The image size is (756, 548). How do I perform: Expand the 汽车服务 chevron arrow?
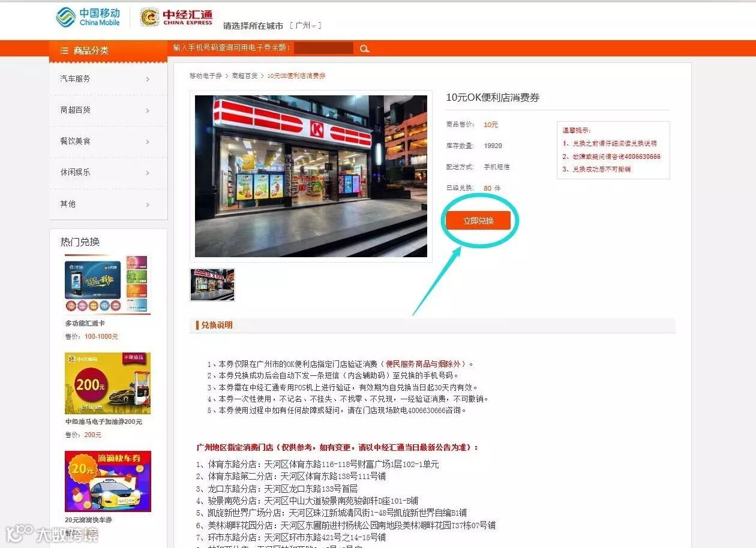pyautogui.click(x=148, y=79)
